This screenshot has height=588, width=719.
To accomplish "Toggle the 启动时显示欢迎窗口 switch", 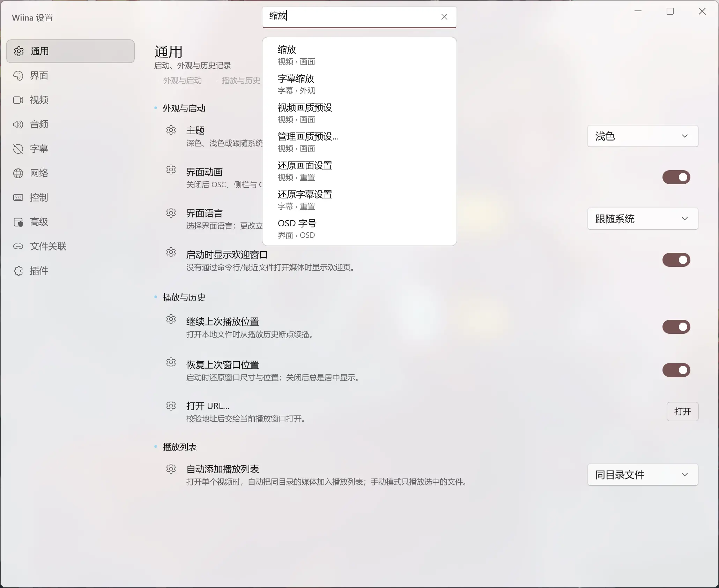I will coord(676,260).
